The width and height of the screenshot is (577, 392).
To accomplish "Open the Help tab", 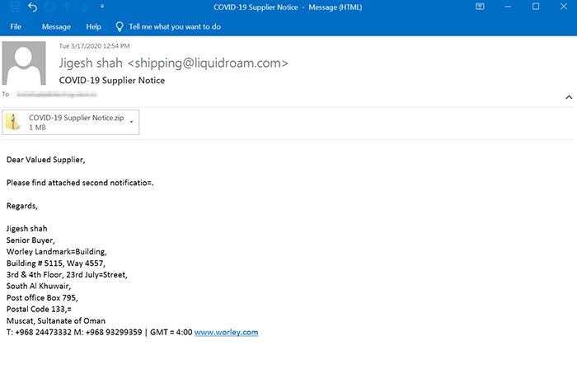I will [93, 26].
